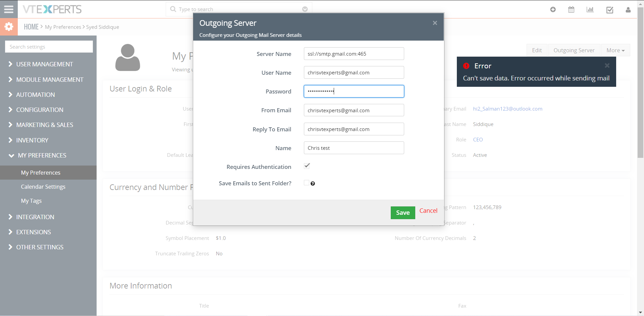Close the Outgoing Server dialog

[435, 23]
